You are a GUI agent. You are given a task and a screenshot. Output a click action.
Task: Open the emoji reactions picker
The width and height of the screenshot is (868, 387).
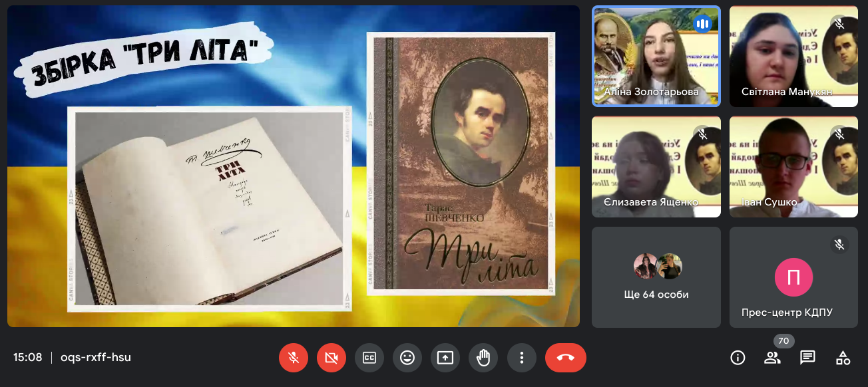click(407, 358)
